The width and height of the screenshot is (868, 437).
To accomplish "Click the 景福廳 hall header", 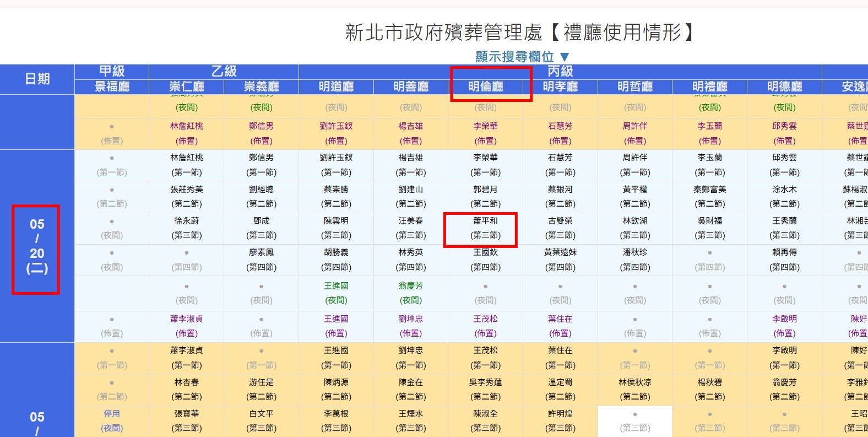I will (112, 87).
